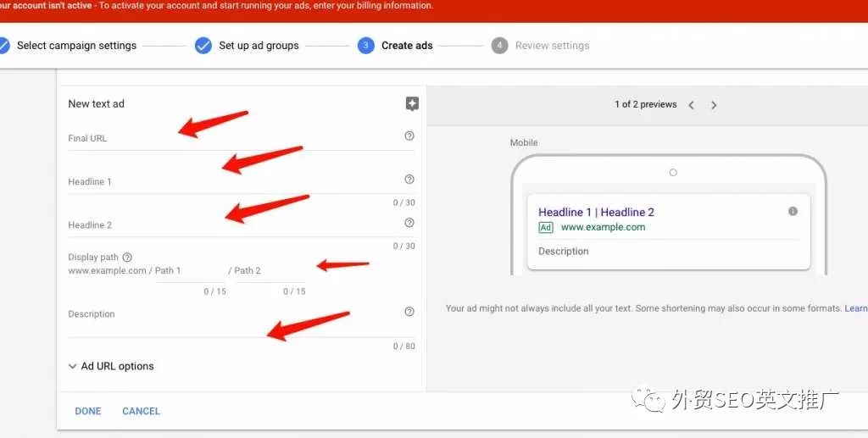Click the Path 1 input field
Viewport: 868px width, 438px height.
pyautogui.click(x=190, y=271)
